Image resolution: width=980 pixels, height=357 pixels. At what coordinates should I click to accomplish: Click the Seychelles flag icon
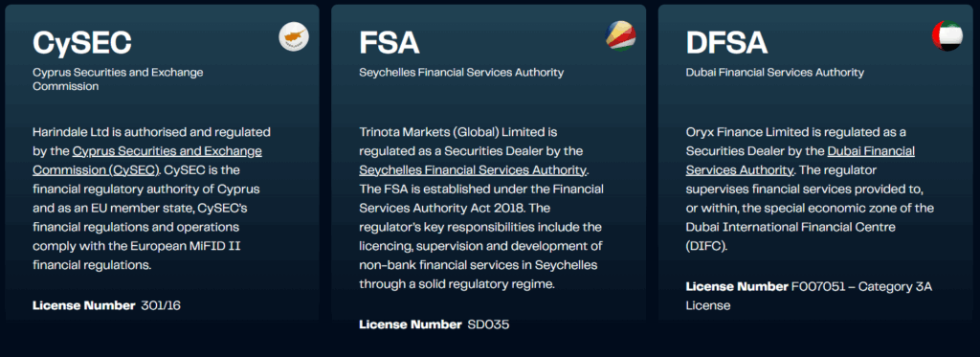tap(620, 36)
